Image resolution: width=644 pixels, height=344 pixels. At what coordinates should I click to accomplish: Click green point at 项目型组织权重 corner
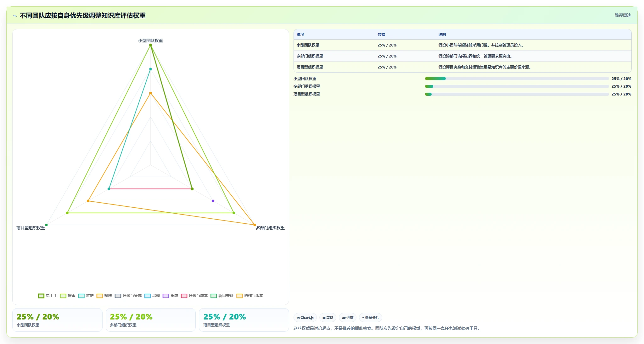(x=46, y=225)
